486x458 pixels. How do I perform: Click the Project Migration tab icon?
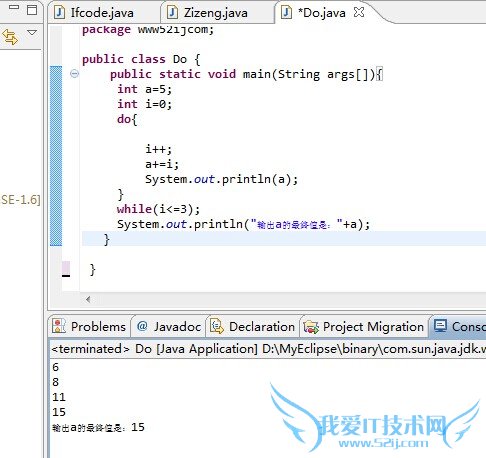tap(311, 327)
